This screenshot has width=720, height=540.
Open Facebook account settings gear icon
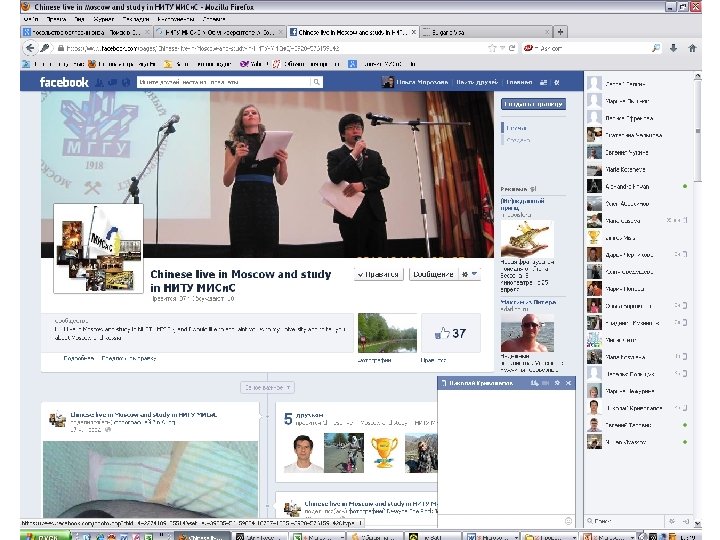pos(557,83)
